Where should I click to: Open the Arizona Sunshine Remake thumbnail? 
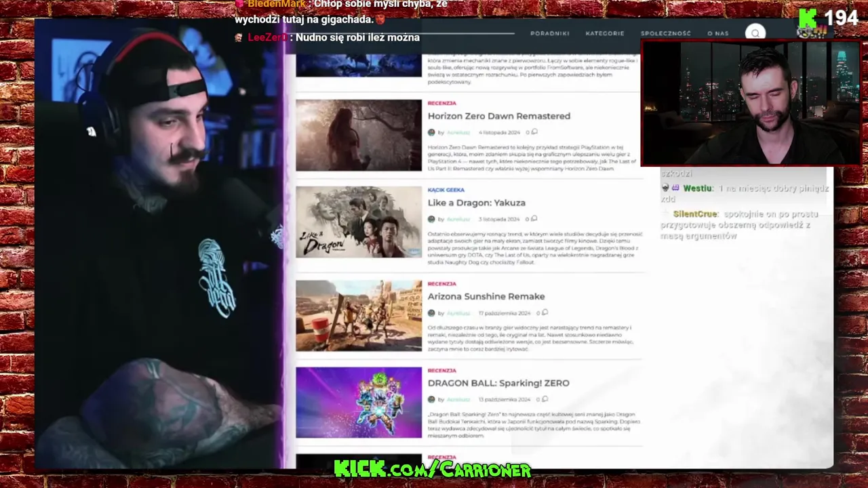coord(359,315)
